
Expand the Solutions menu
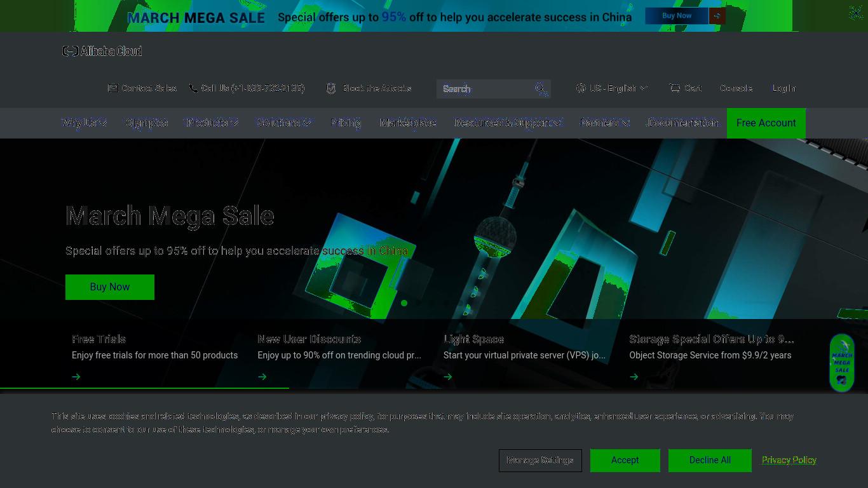[x=284, y=123]
